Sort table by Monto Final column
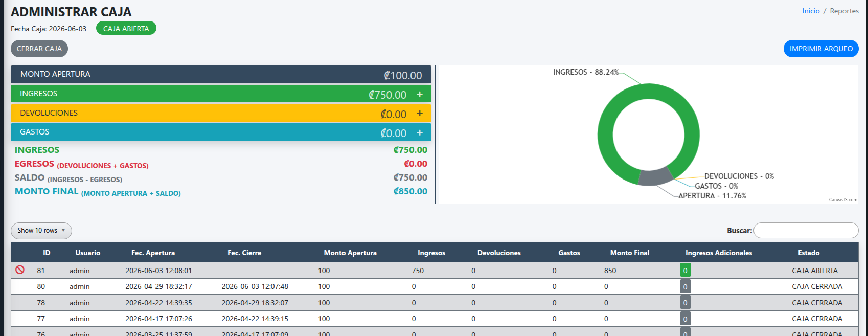Screen dimensions: 868x336 point(630,253)
